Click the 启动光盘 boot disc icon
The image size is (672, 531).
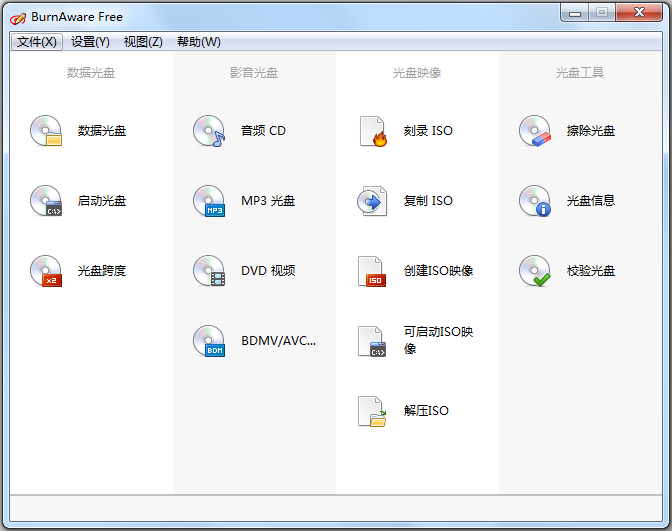point(46,201)
